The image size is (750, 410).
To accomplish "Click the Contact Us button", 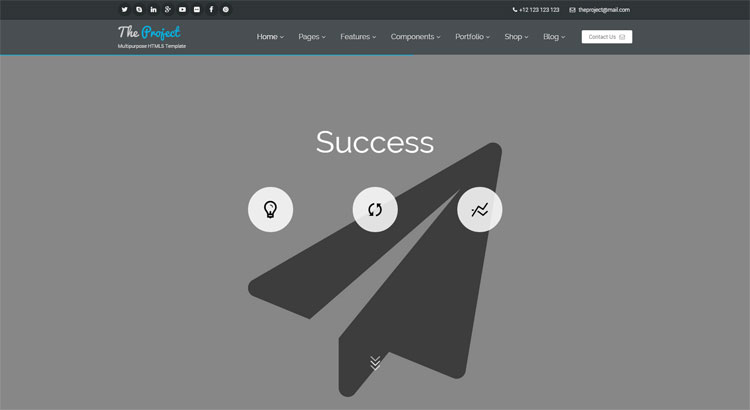I will pos(606,37).
